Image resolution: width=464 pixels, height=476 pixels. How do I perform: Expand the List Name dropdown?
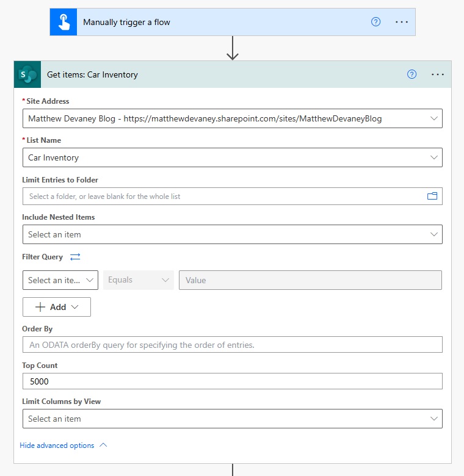434,157
